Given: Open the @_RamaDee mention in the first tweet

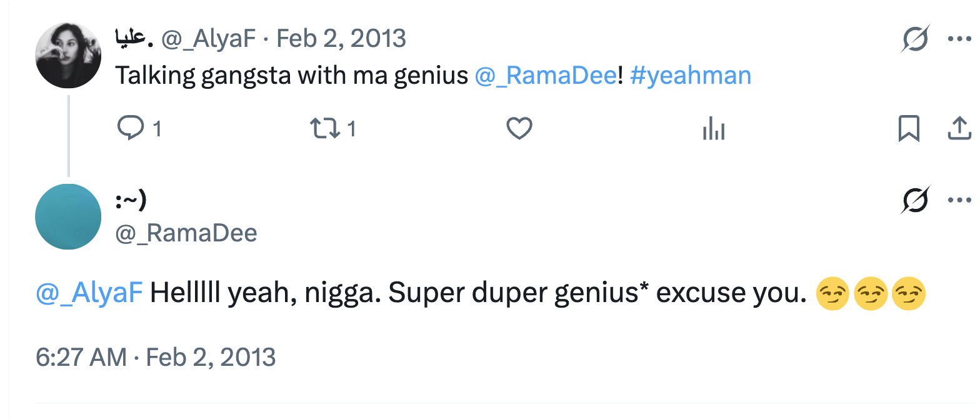Looking at the screenshot, I should pos(546,76).
